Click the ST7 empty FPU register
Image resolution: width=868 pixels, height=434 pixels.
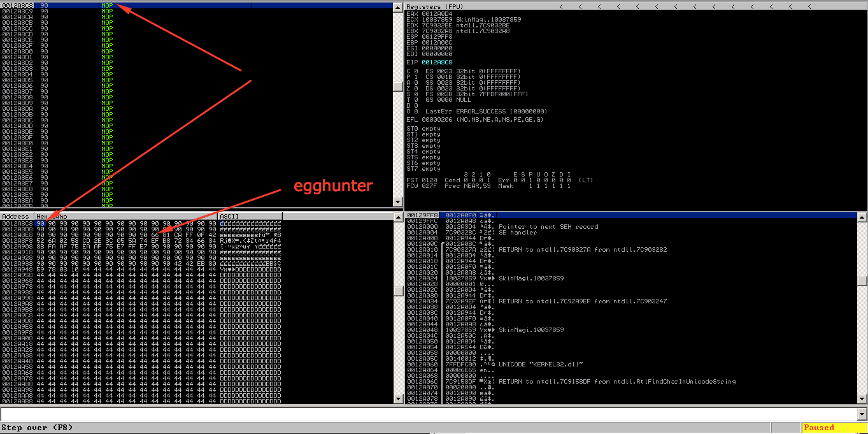click(423, 169)
